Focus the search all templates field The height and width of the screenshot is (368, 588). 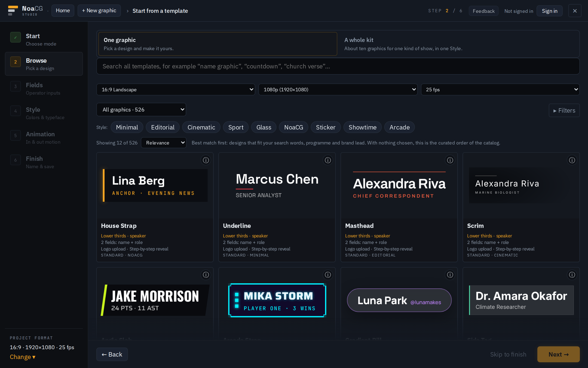coord(338,66)
